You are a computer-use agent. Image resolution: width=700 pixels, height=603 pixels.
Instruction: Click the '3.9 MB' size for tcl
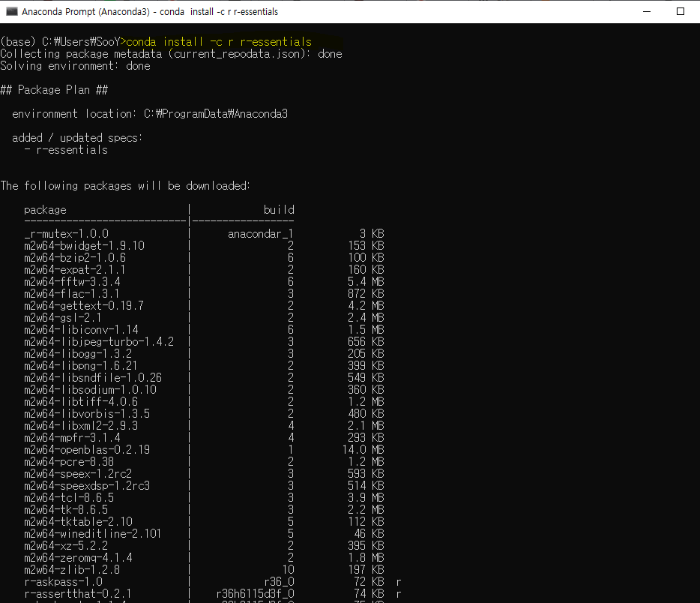[x=366, y=498]
